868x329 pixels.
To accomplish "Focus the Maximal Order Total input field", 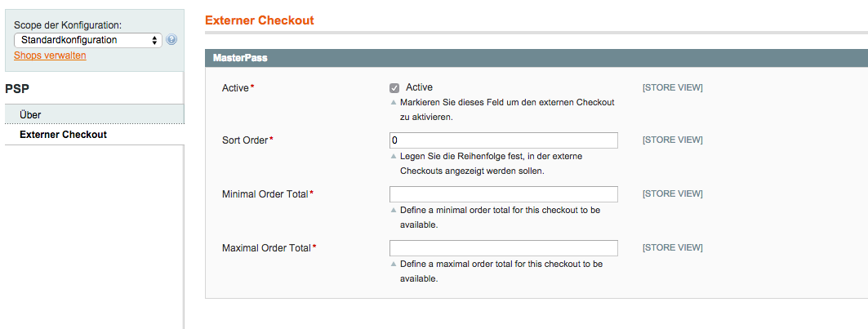I will click(503, 248).
